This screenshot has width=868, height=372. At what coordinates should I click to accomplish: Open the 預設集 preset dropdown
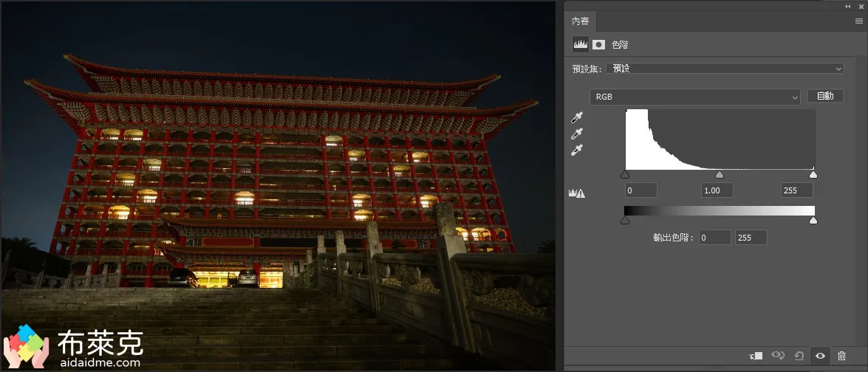point(725,69)
